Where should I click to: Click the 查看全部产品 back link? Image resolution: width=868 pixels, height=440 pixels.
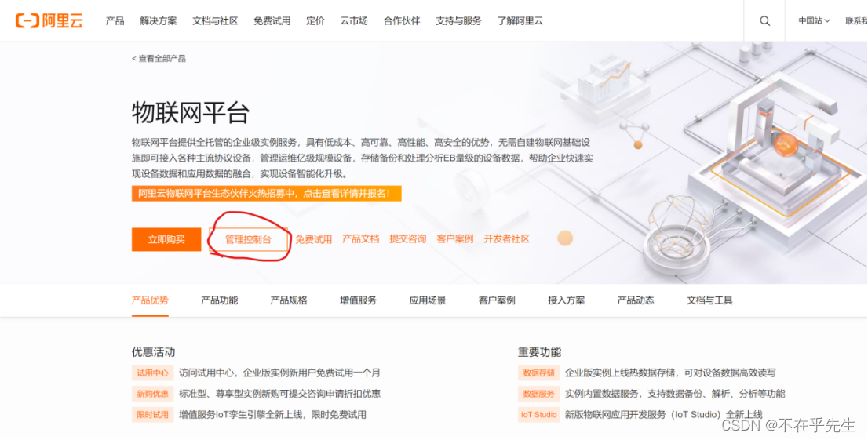pos(159,58)
